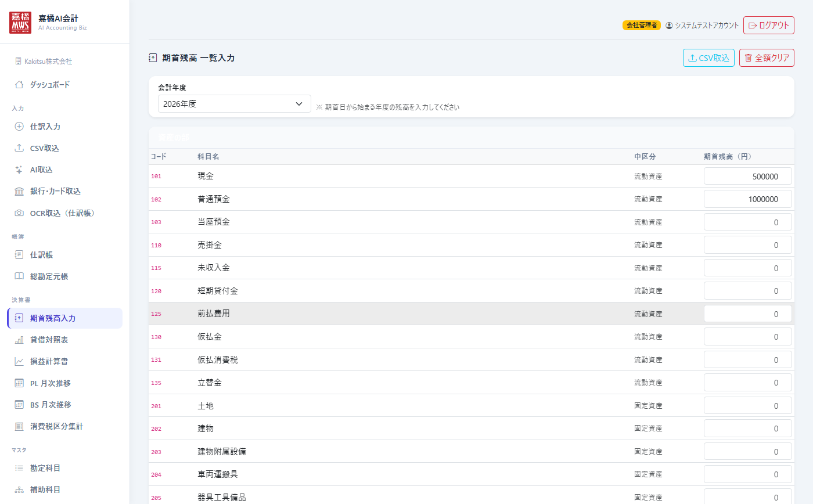813x504 pixels.
Task: Click the 仮払消費税 opening balance field
Action: tap(748, 360)
